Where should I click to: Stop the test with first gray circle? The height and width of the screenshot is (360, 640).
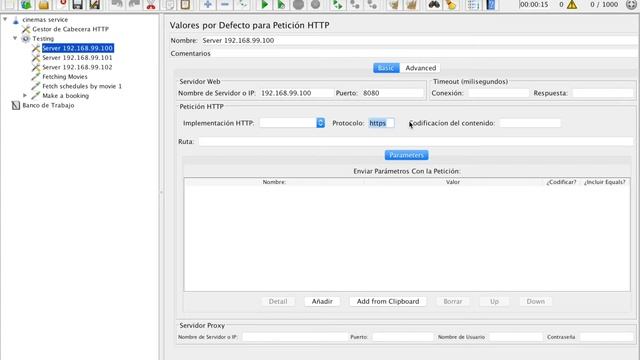click(x=298, y=4)
